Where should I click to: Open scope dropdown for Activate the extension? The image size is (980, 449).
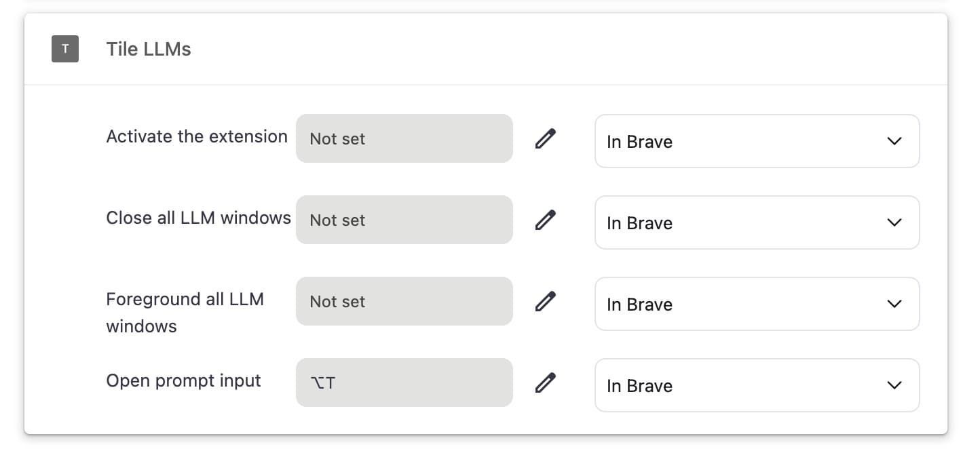pyautogui.click(x=756, y=141)
